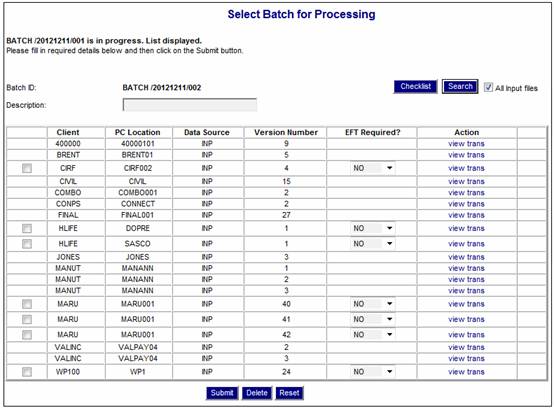Open EFT Required dropdown for WP1 row

pos(373,372)
